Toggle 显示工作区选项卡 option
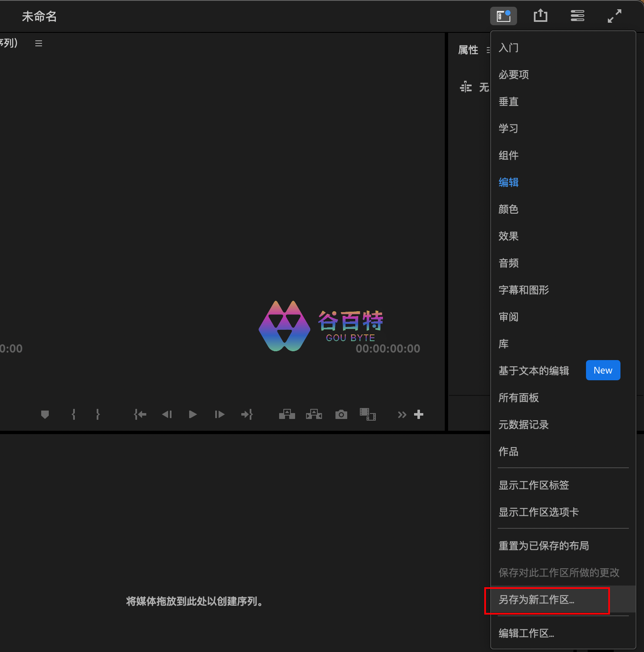 538,512
